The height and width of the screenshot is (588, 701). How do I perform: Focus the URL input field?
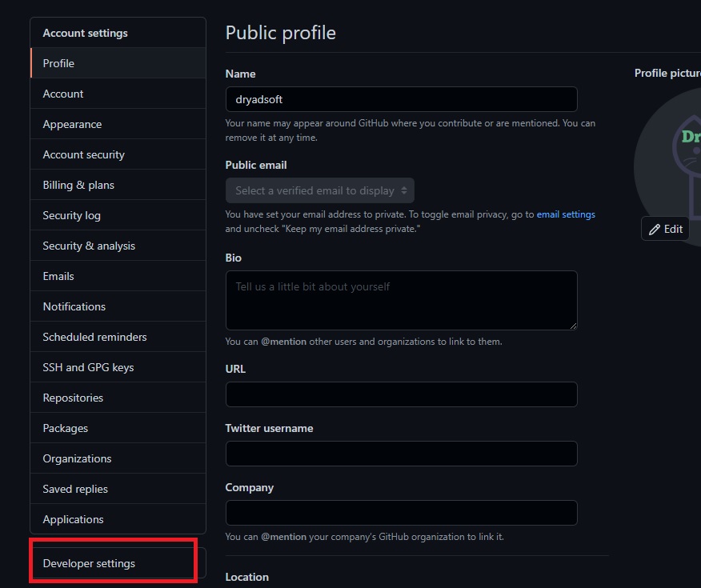pyautogui.click(x=401, y=394)
